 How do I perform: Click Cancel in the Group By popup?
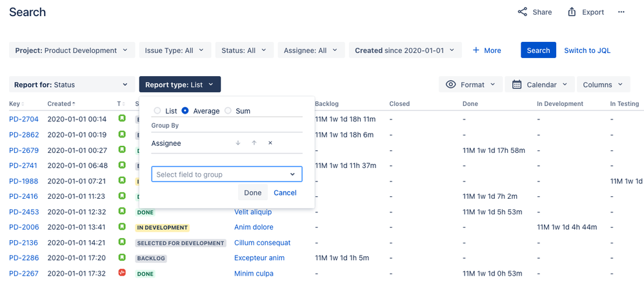click(x=285, y=192)
